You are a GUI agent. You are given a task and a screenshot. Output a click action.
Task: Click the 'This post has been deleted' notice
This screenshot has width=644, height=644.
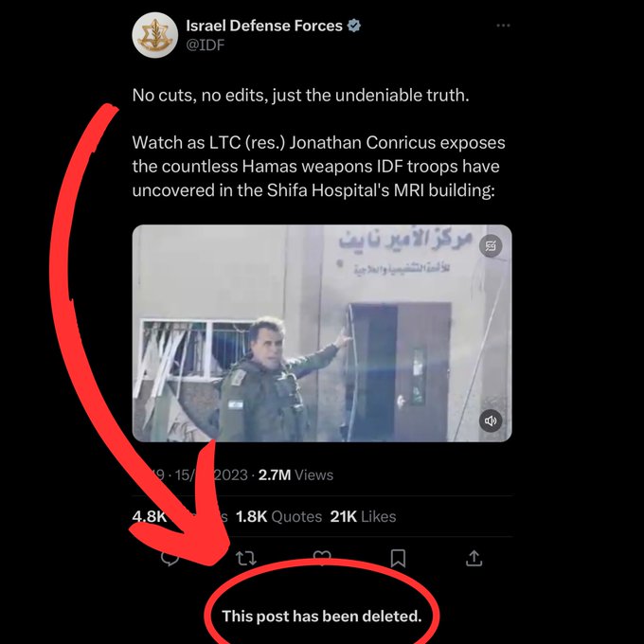click(x=322, y=617)
